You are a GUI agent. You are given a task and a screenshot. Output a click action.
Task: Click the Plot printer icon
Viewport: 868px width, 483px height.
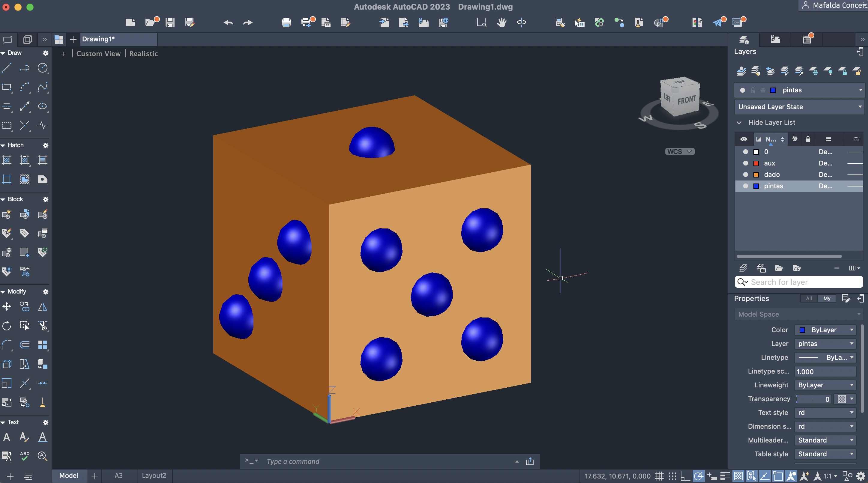tap(286, 22)
